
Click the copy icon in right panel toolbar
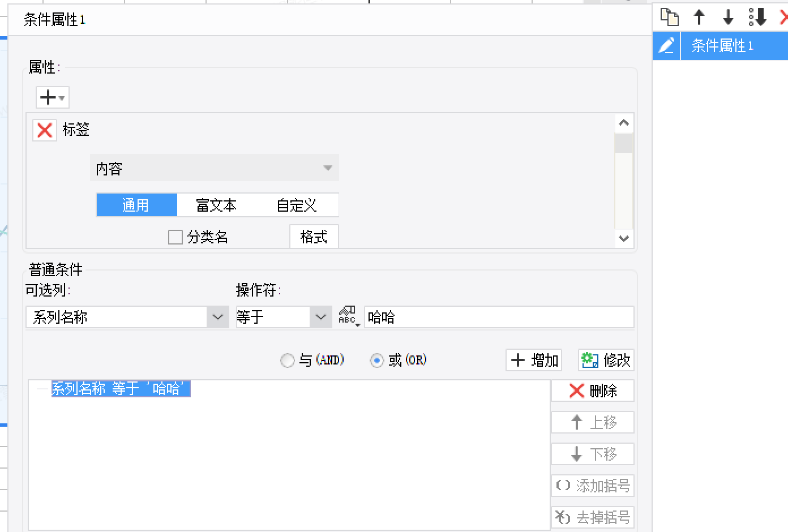click(x=670, y=17)
